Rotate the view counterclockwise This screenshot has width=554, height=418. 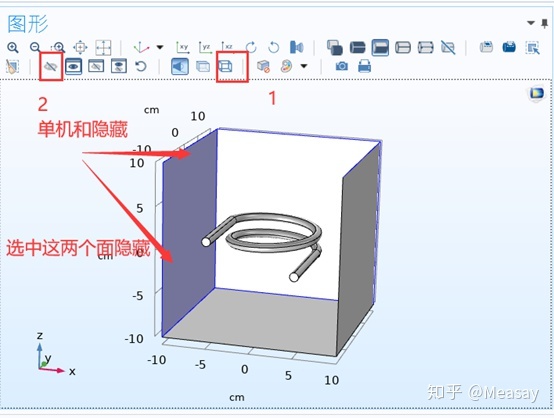tap(273, 47)
